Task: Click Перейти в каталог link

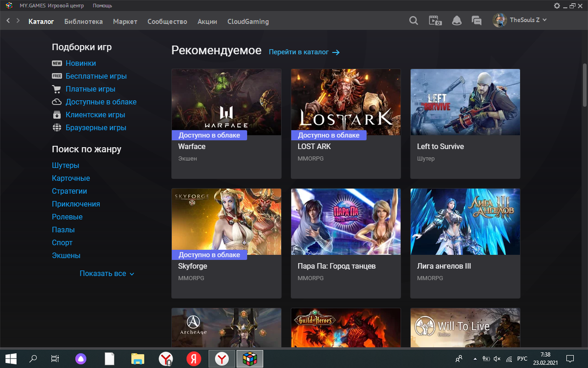Action: [304, 52]
